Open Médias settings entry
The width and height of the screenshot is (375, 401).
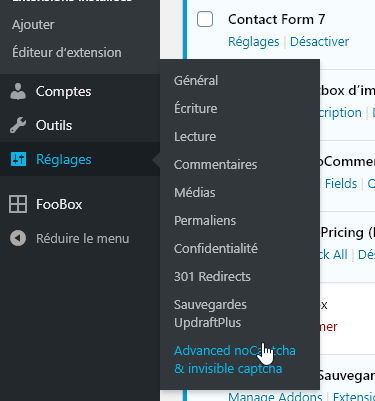pos(195,192)
